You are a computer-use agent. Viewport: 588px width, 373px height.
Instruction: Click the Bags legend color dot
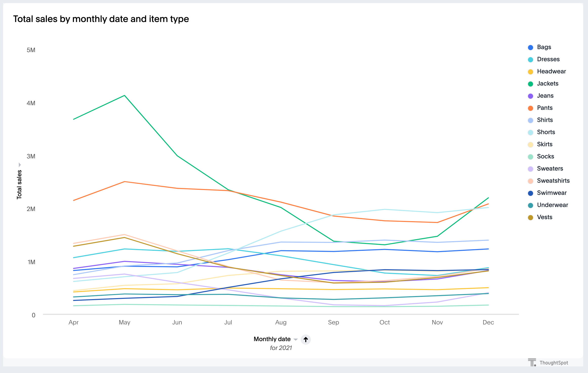tap(531, 47)
